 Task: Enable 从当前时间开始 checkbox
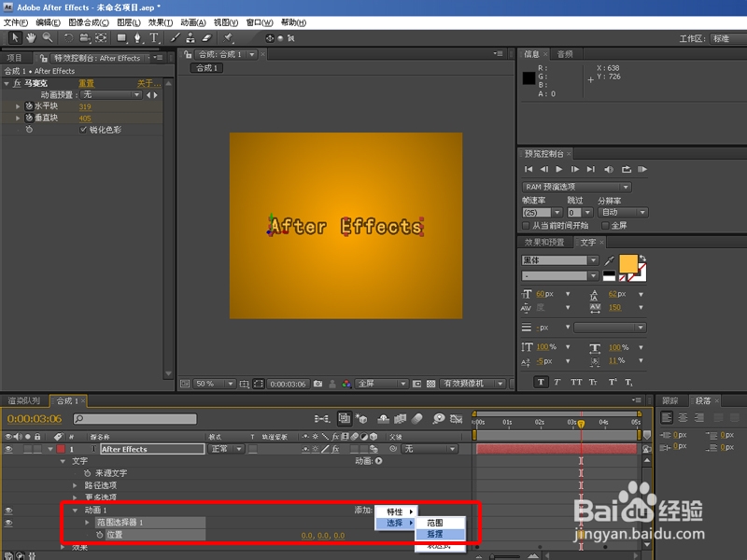(526, 225)
